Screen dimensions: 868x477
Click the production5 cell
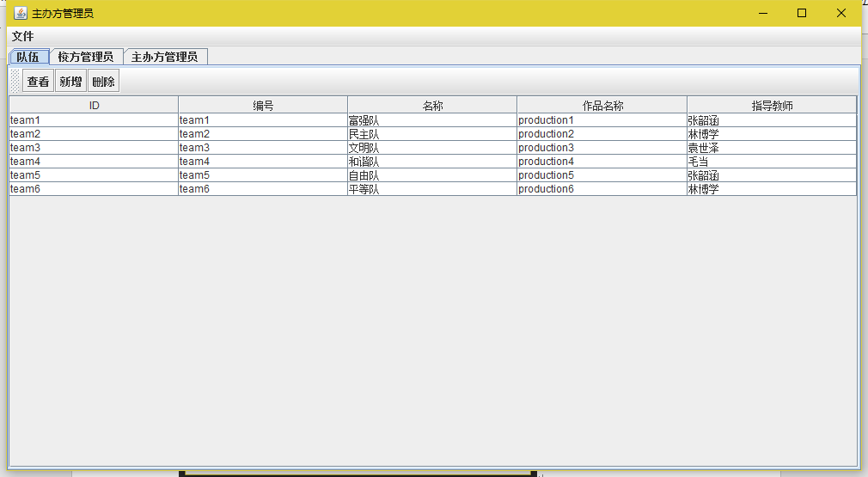[x=602, y=175]
